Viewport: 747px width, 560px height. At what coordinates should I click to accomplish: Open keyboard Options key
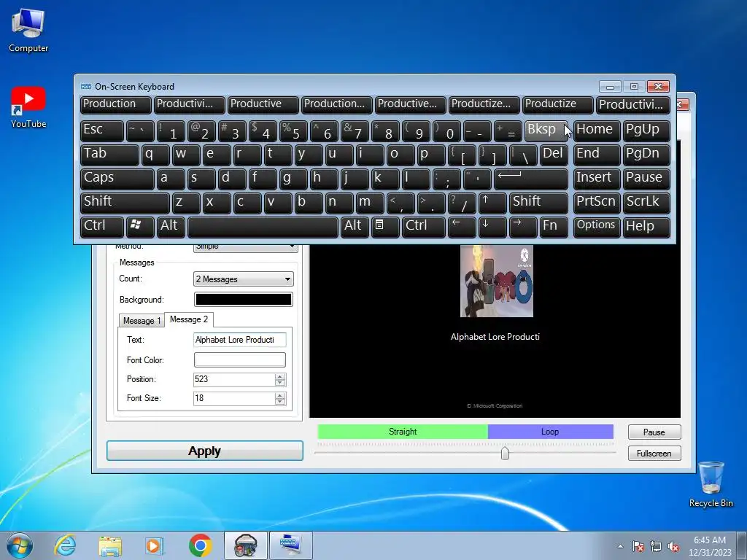[597, 227]
